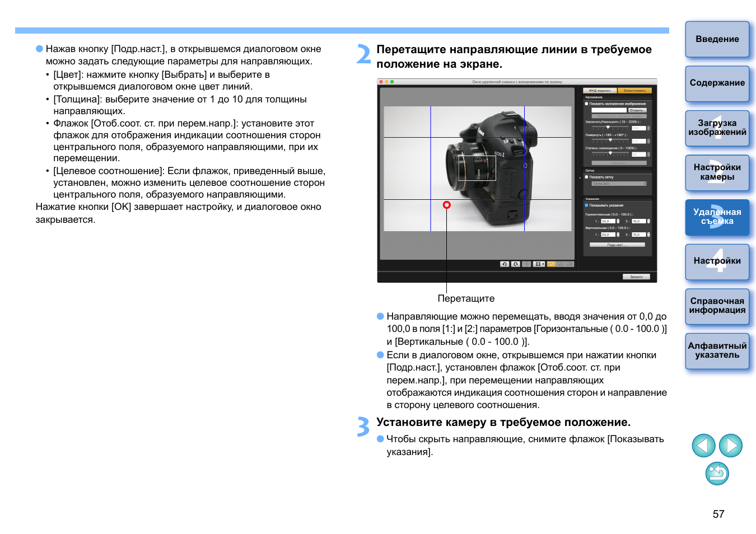Click the white focus frame on lens

click(477, 168)
